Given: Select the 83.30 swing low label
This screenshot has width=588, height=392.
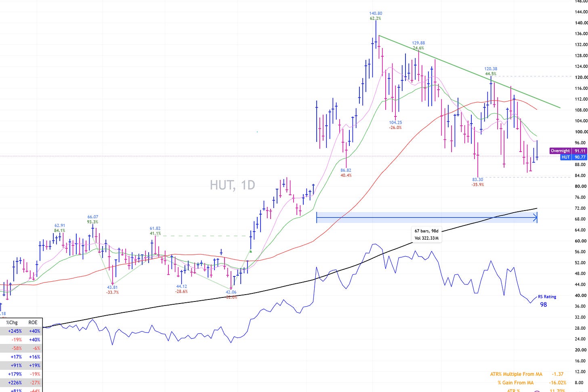Looking at the screenshot, I should pos(477,179).
